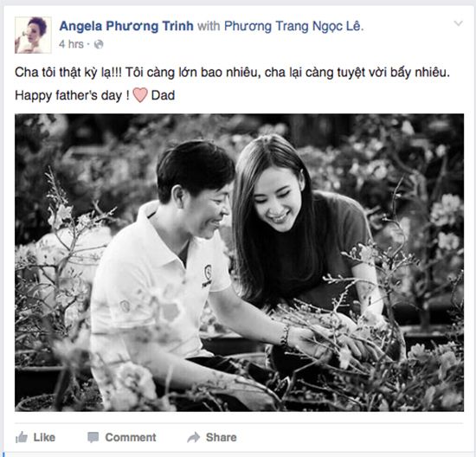
Task: Open the black-and-white father's day photo
Action: click(239, 262)
